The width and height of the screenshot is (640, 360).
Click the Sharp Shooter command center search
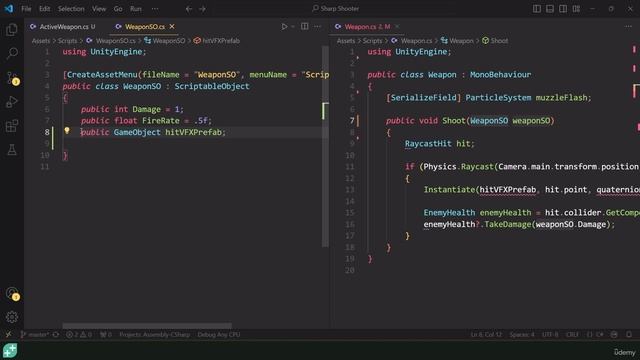336,9
